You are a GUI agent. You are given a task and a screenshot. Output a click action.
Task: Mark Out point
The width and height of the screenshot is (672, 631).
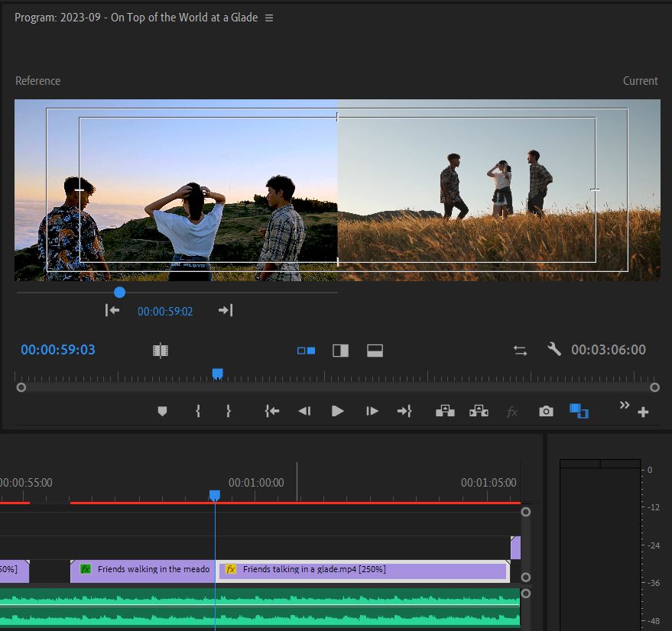[229, 411]
